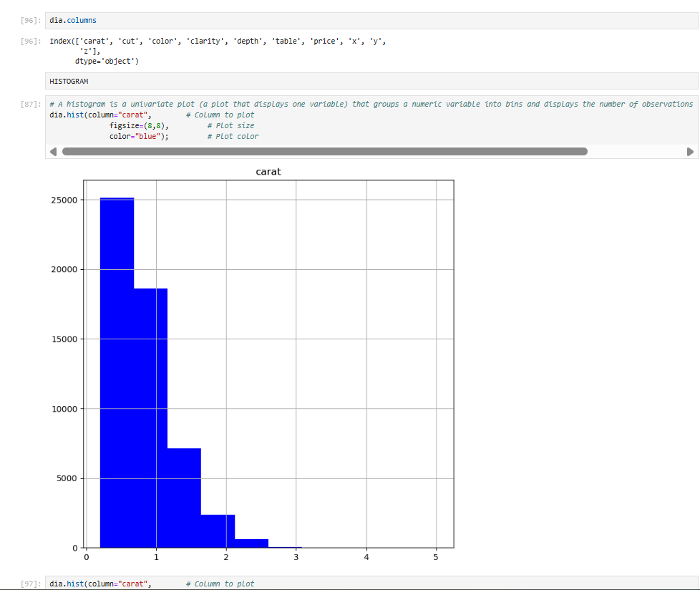
Task: Click the 25000 y-axis label
Action: (x=64, y=200)
